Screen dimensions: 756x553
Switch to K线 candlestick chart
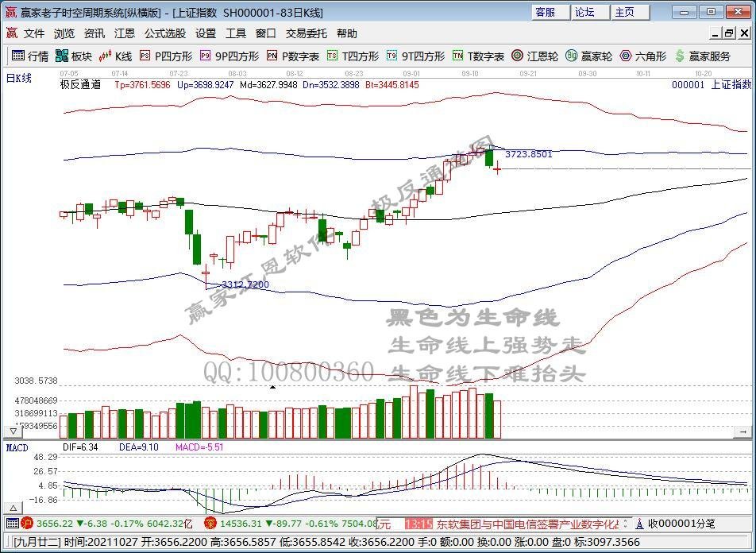(116, 56)
